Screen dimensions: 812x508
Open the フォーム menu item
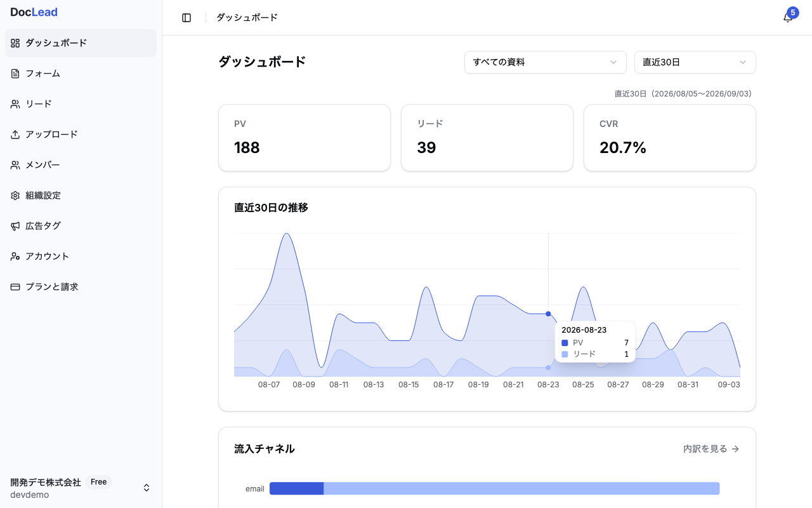tap(81, 74)
